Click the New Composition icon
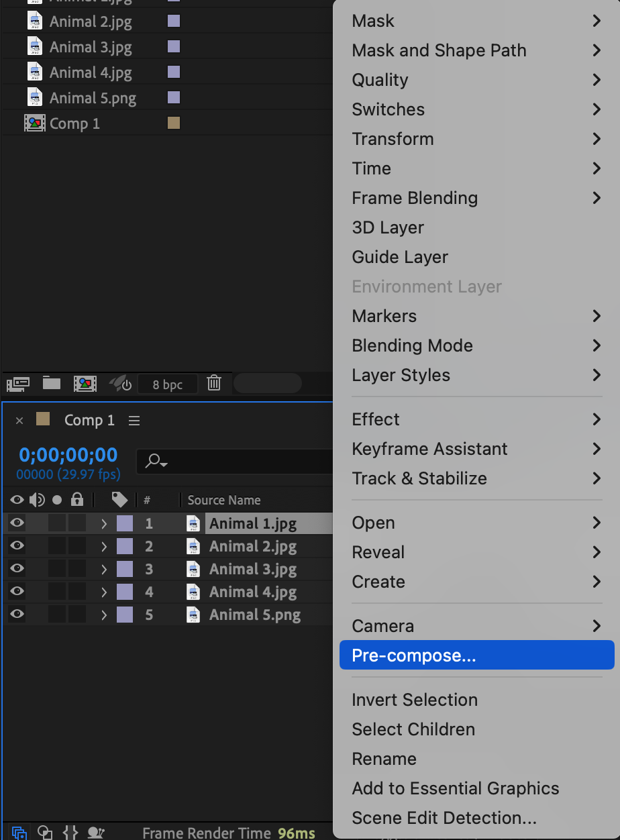 (x=85, y=384)
